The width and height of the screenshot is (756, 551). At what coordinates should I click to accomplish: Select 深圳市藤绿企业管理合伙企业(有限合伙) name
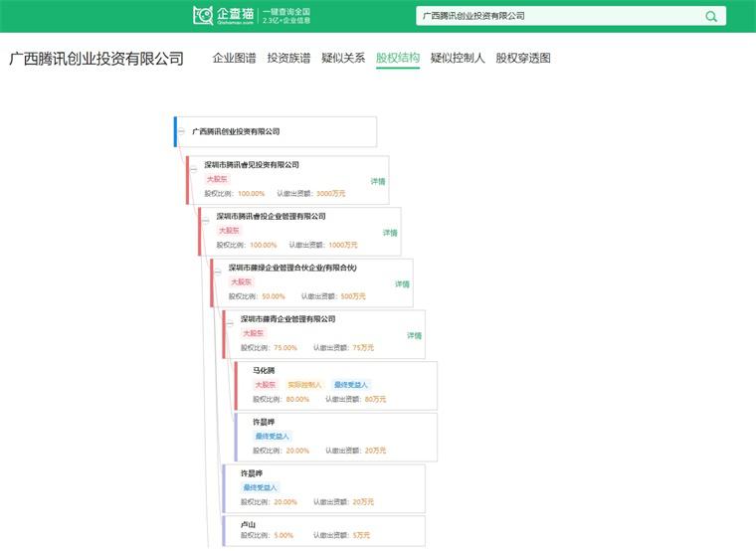292,268
